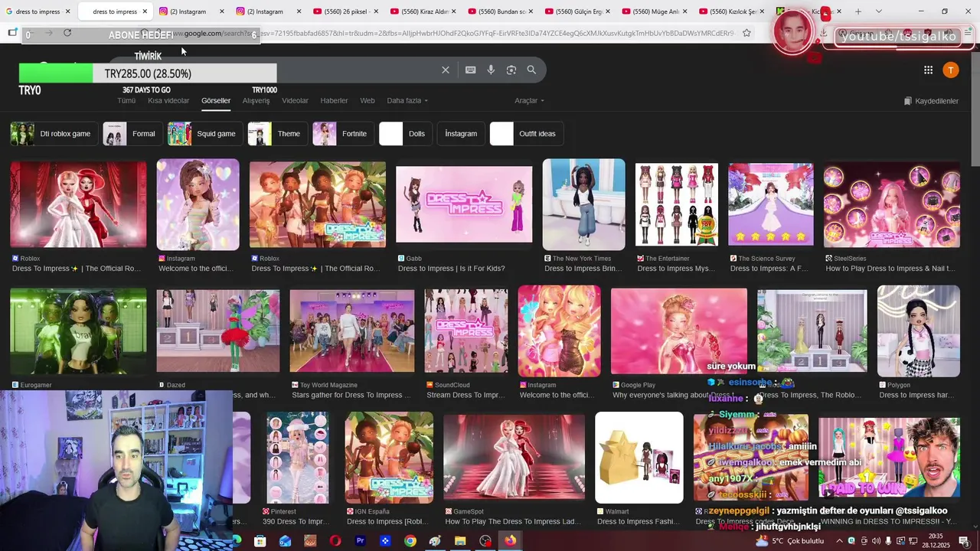This screenshot has height=551, width=980.
Task: Expand the Daha fazla dropdown
Action: (x=407, y=100)
